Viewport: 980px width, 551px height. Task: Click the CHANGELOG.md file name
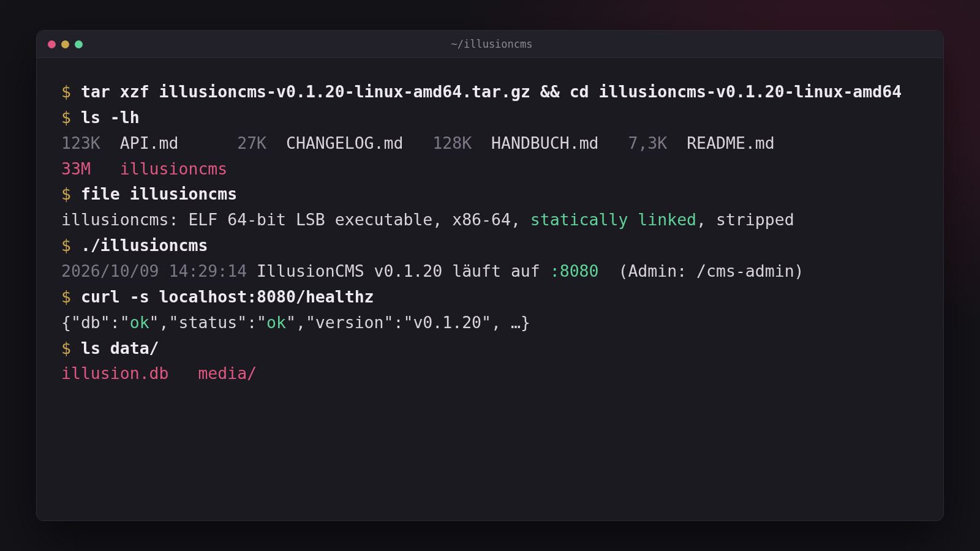(x=344, y=143)
